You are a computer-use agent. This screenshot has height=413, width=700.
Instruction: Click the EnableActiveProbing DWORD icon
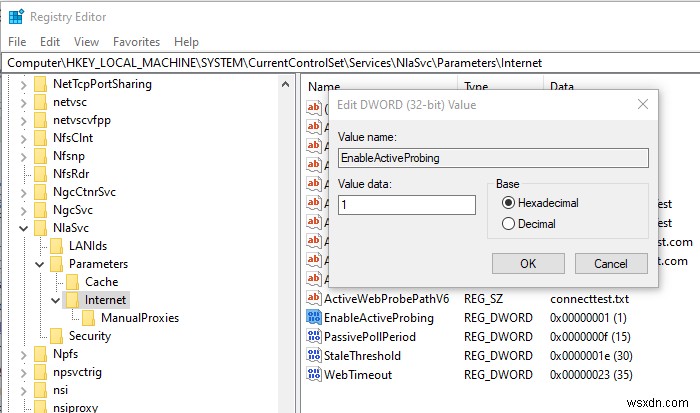[314, 317]
